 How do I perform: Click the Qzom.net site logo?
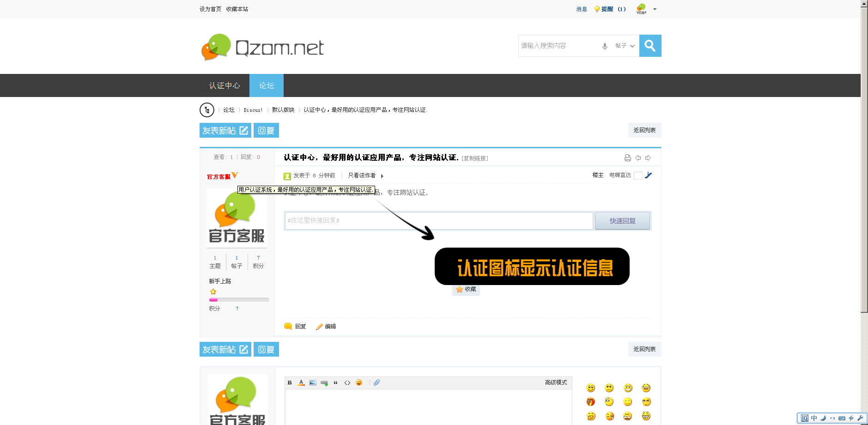point(262,47)
